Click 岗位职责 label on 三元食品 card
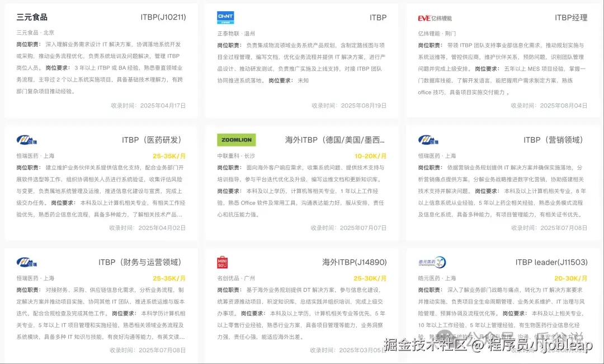The width and height of the screenshot is (604, 364). tap(29, 45)
